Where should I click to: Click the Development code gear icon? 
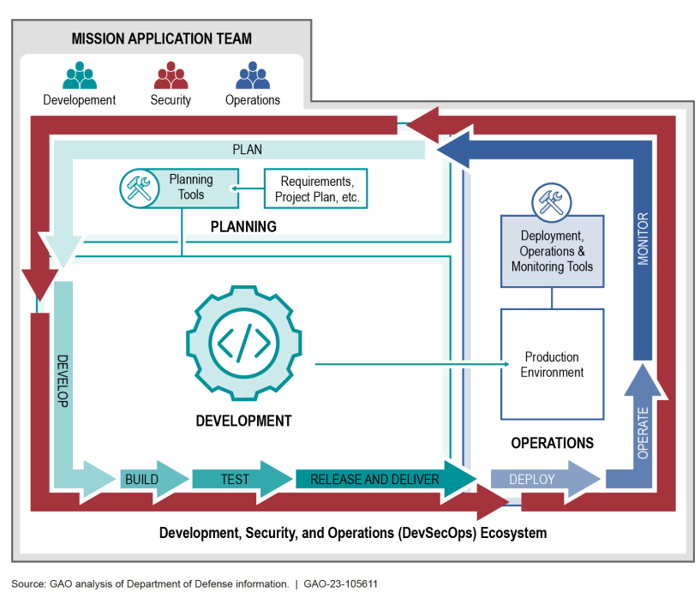243,343
